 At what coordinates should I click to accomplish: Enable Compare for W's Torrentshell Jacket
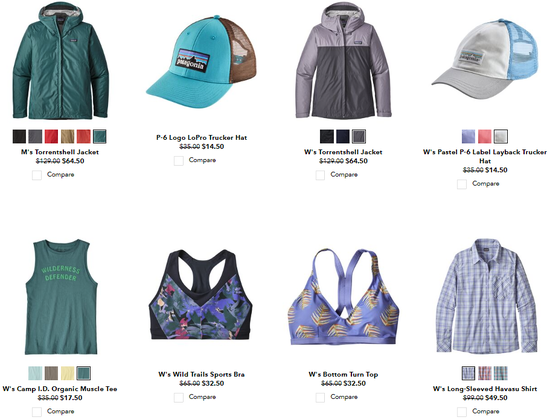click(x=320, y=175)
